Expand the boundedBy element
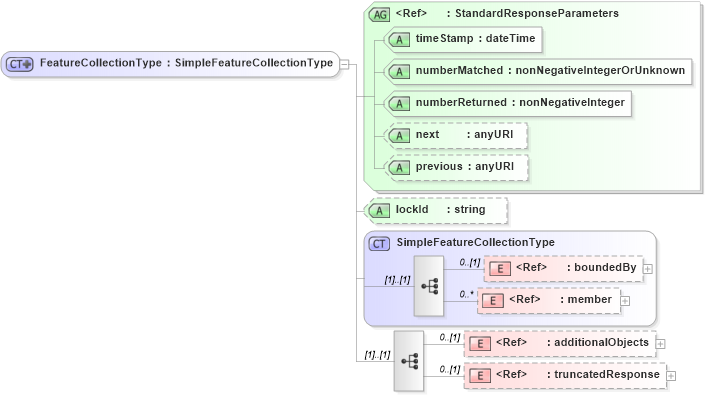Viewport: 706px width, 395px height. 648,269
